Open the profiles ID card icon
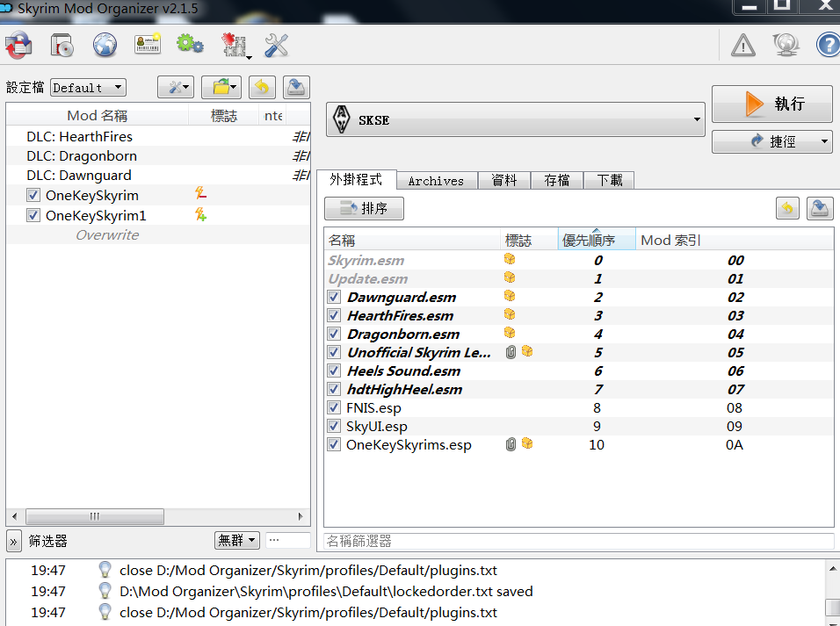Image resolution: width=840 pixels, height=626 pixels. point(148,44)
